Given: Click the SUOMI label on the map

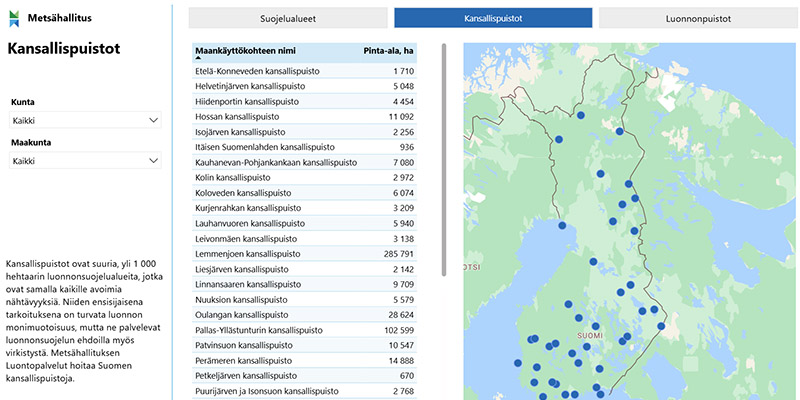Looking at the screenshot, I should pos(588,336).
